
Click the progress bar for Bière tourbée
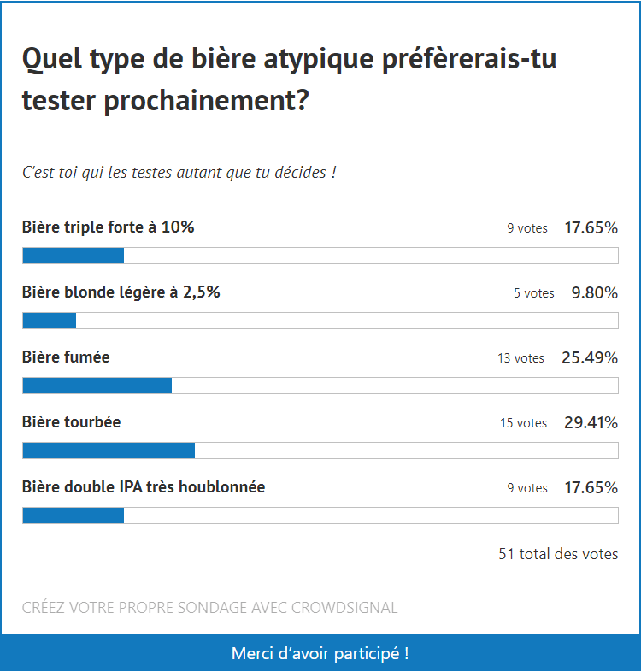[x=320, y=451]
